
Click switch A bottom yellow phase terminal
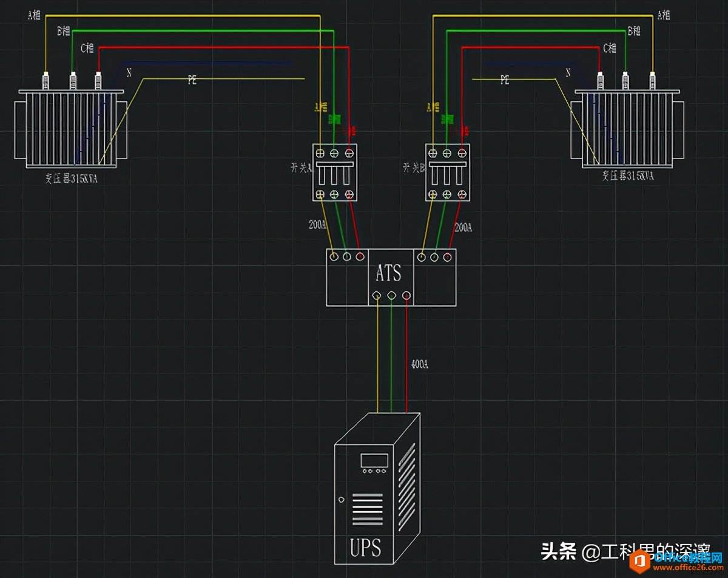tap(320, 194)
